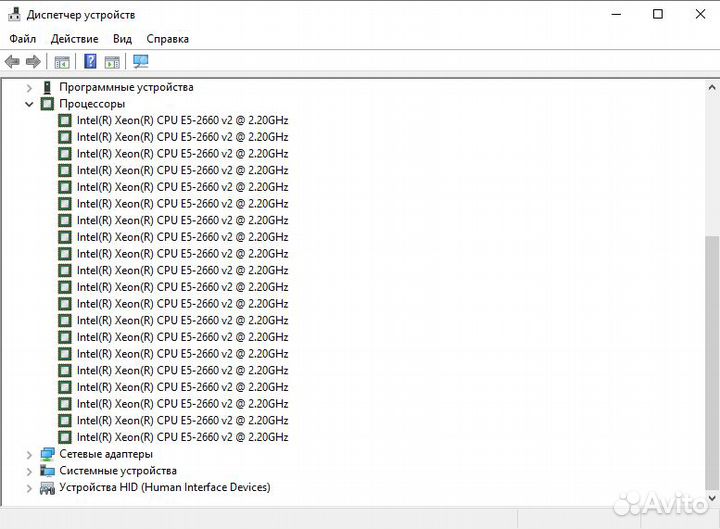Click the vertical scrollbar thumb
Screen dimensions: 720x529
point(712,363)
